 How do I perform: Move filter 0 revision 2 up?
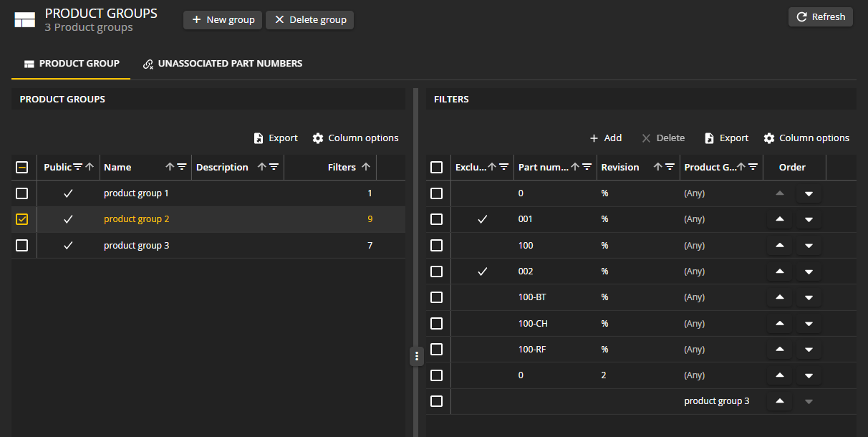coord(780,375)
